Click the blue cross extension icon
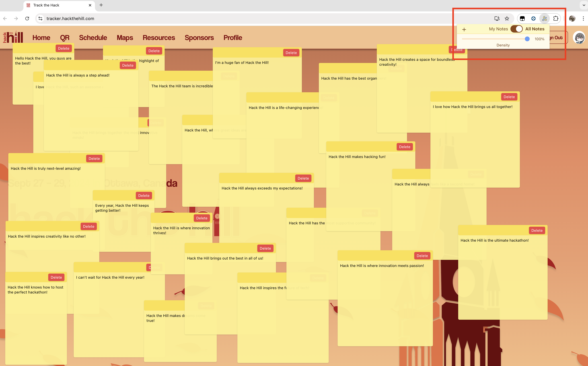588x366 pixels. [x=533, y=18]
